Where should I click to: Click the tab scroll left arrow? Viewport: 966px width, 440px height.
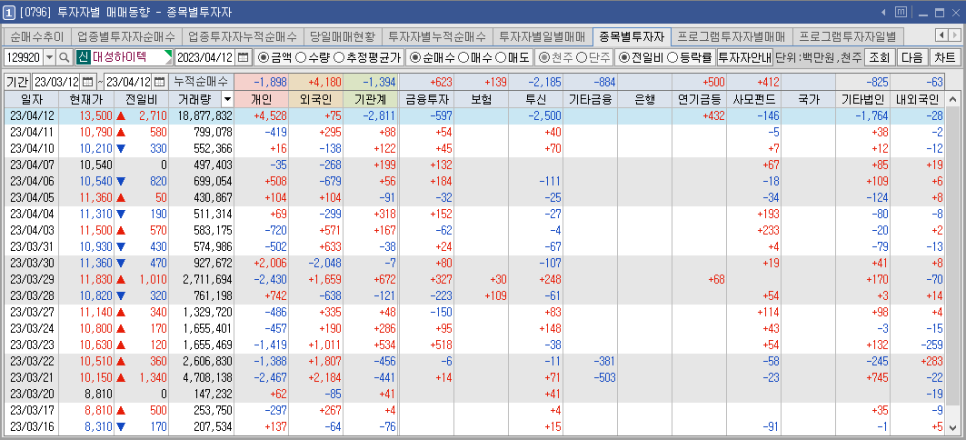pyautogui.click(x=941, y=35)
